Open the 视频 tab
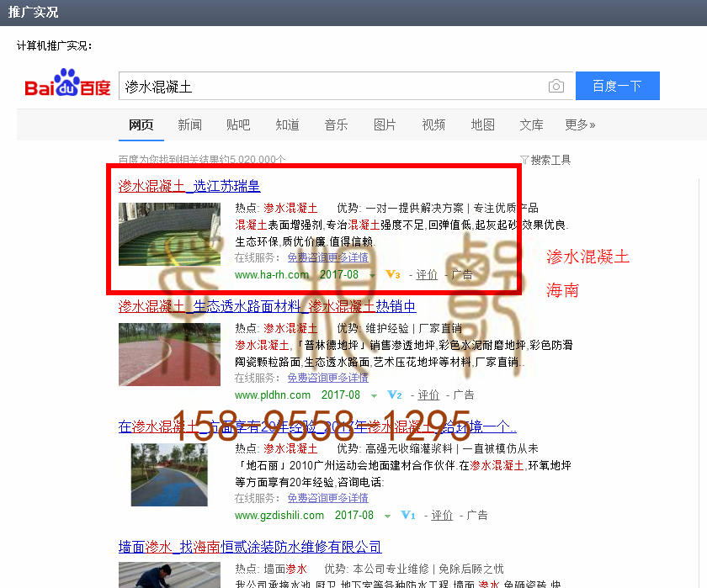The height and width of the screenshot is (588, 707). coord(433,124)
